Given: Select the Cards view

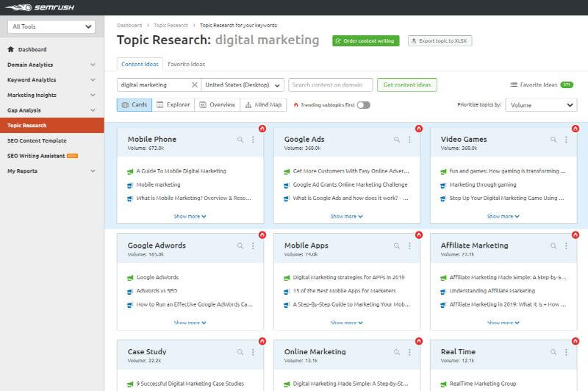Looking at the screenshot, I should tap(135, 104).
